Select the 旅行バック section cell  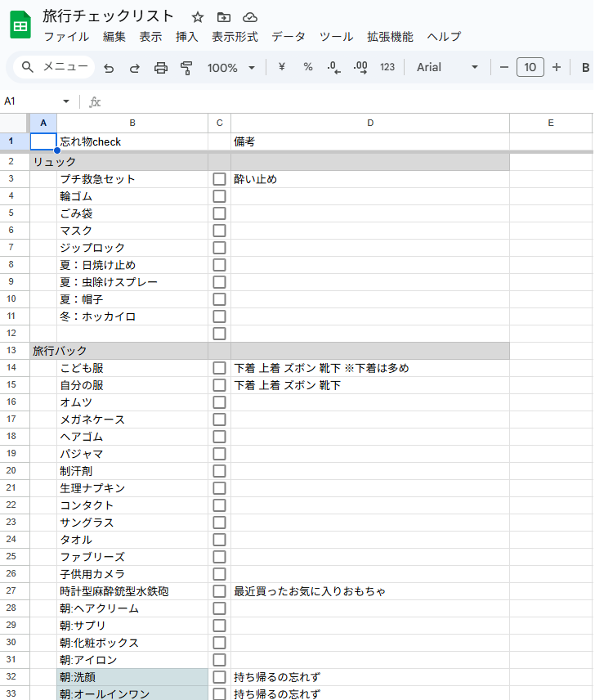pos(43,351)
